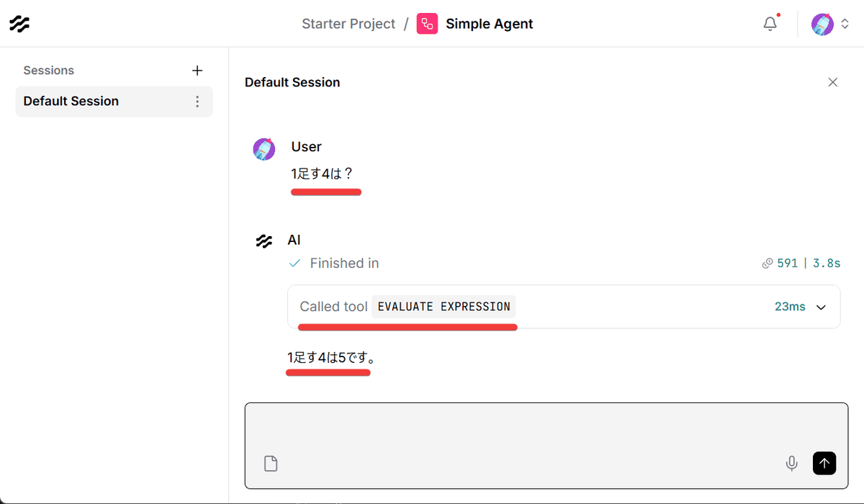Activate the microphone voice input

coord(792,464)
